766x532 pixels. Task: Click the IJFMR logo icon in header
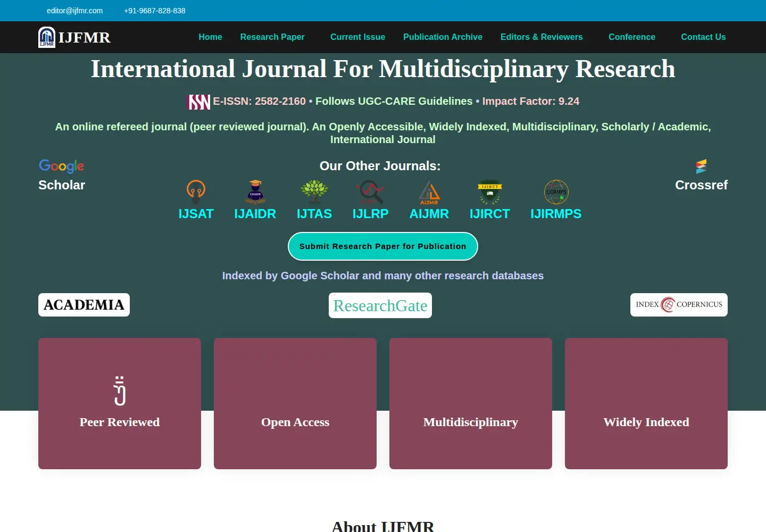47,37
